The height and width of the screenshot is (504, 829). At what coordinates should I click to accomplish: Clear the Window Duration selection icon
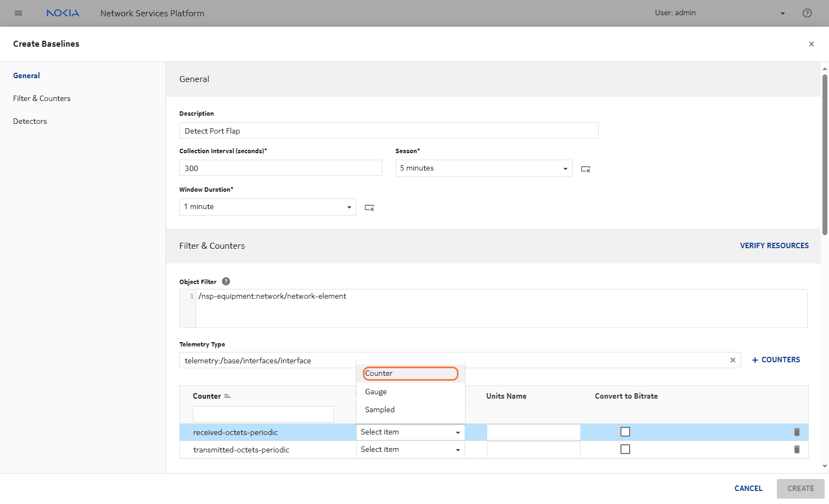click(x=369, y=207)
